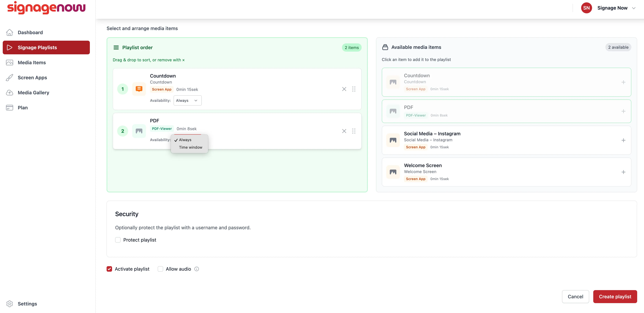The image size is (644, 313).
Task: Select Time window in availability menu
Action: click(x=189, y=147)
